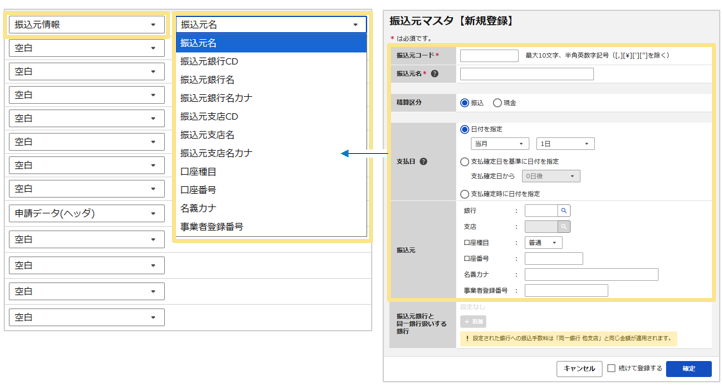The height and width of the screenshot is (392, 722).
Task: Click the blue 確定 button
Action: tap(689, 369)
